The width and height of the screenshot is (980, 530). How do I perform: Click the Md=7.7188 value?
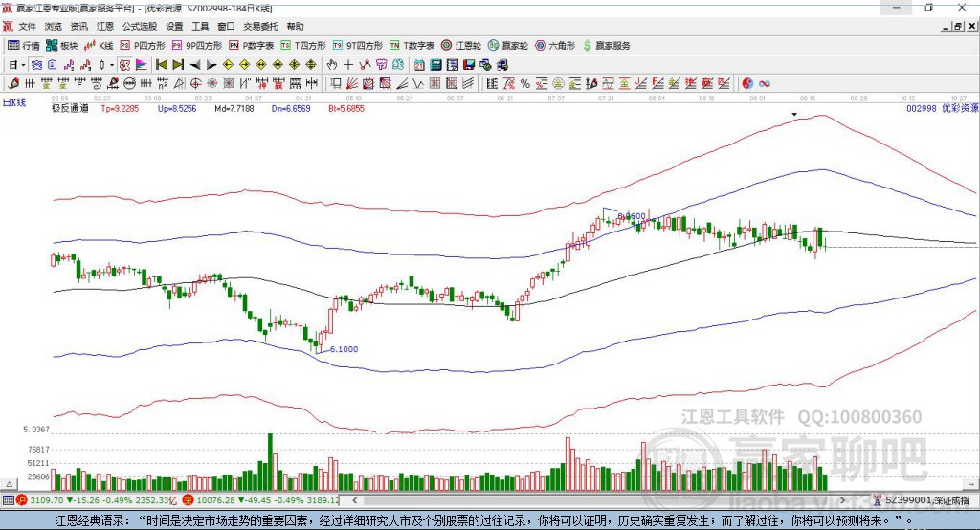234,109
